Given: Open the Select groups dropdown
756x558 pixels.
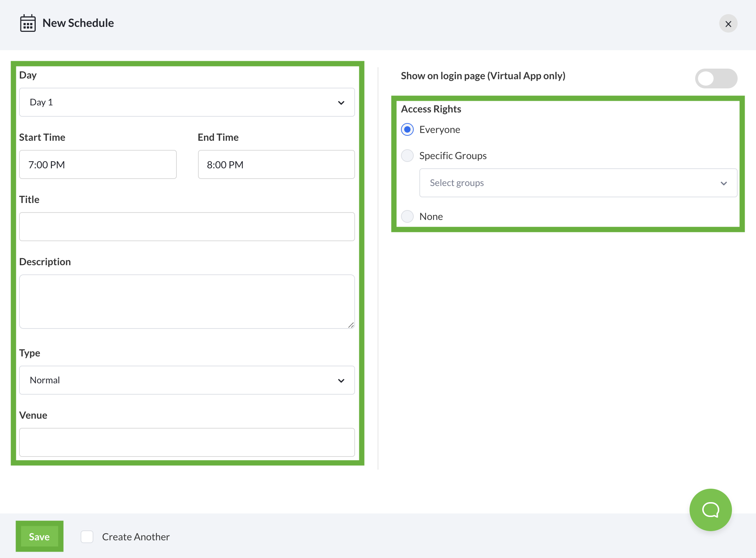Looking at the screenshot, I should [x=566, y=183].
